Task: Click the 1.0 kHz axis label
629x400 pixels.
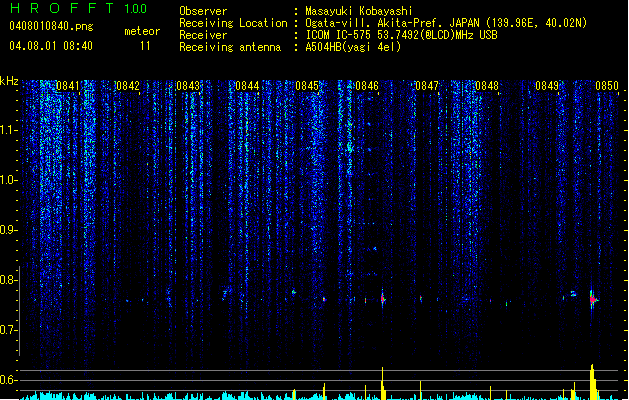Action: click(9, 180)
